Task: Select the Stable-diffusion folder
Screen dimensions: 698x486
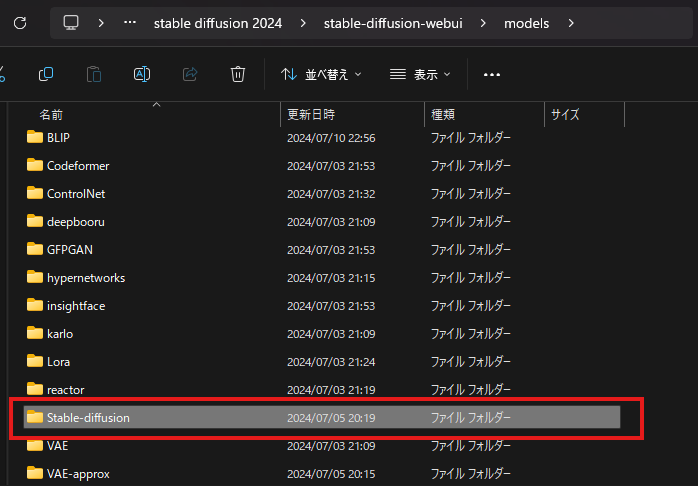Action: [88, 417]
